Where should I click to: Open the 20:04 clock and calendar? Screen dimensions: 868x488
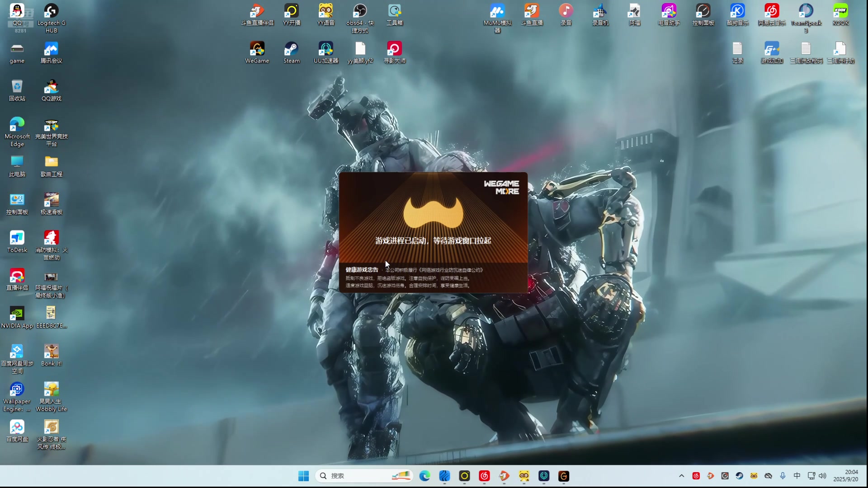(x=846, y=476)
